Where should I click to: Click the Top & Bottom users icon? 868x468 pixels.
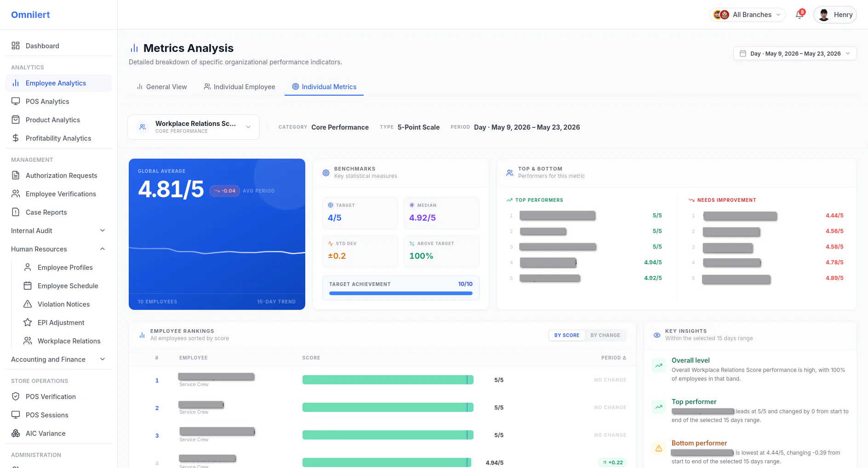pyautogui.click(x=510, y=173)
